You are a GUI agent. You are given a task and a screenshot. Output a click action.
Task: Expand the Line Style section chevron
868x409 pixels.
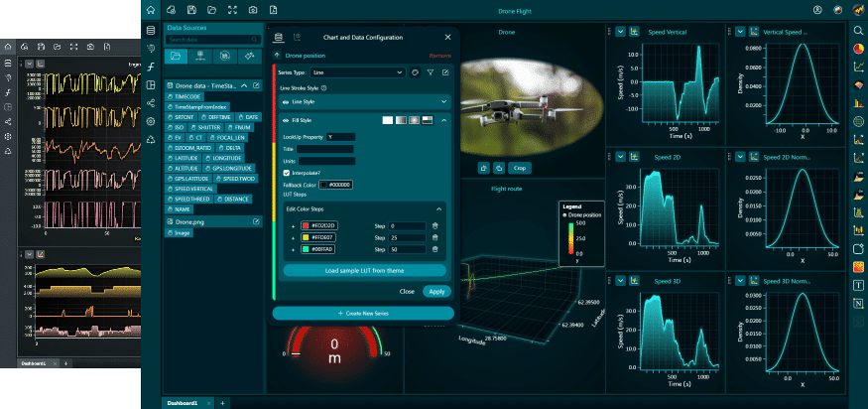click(443, 101)
